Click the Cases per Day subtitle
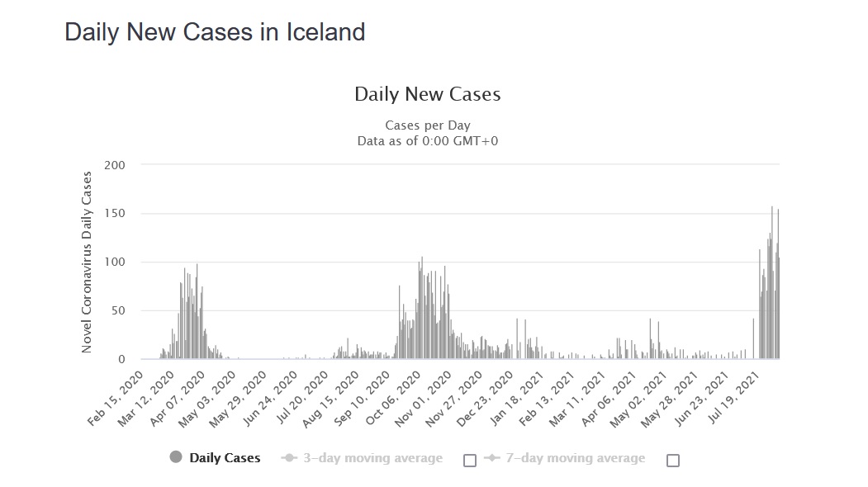The height and width of the screenshot is (487, 868). coord(427,125)
